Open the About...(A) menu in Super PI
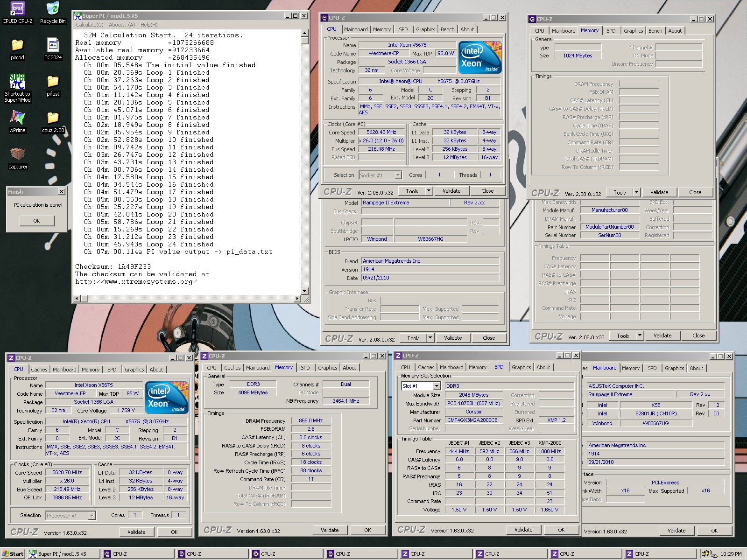Screen dimensions: 747x560 (x=122, y=25)
